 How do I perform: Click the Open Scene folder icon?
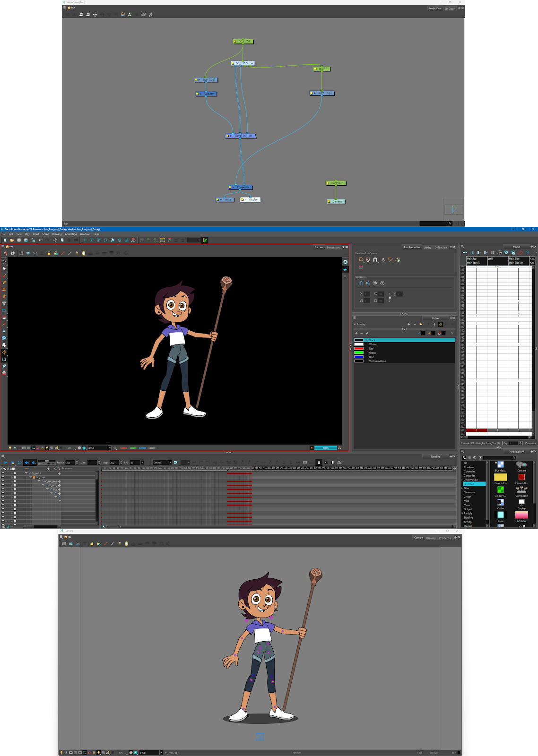[12, 240]
